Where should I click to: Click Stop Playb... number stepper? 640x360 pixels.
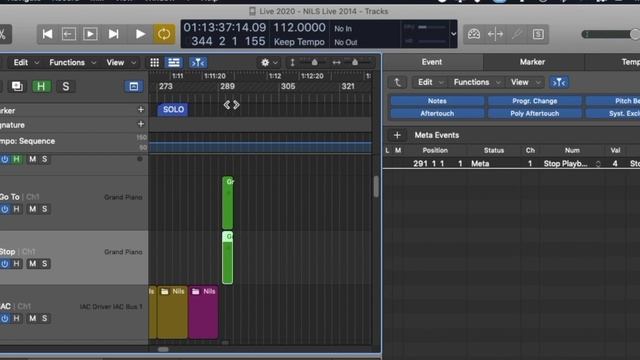(x=598, y=164)
